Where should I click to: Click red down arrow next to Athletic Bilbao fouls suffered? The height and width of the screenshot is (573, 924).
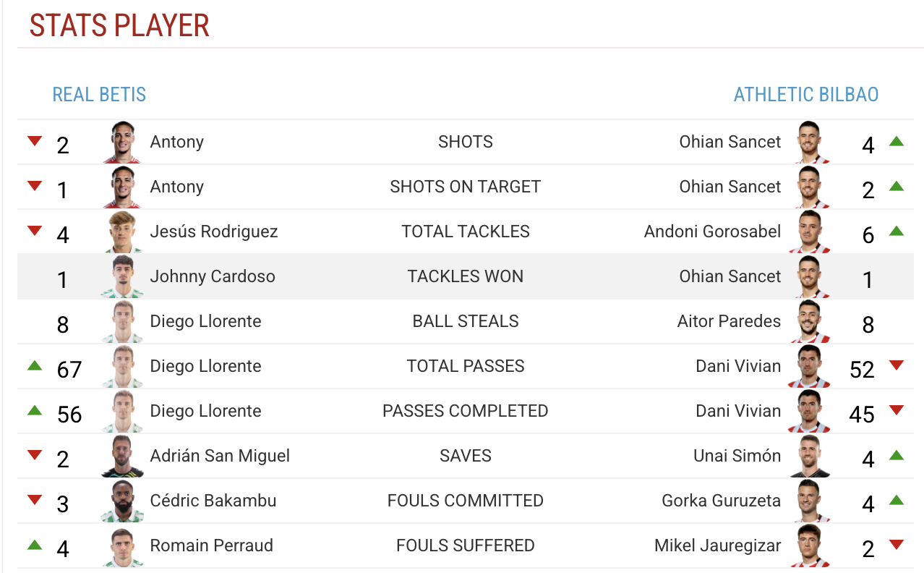click(897, 545)
